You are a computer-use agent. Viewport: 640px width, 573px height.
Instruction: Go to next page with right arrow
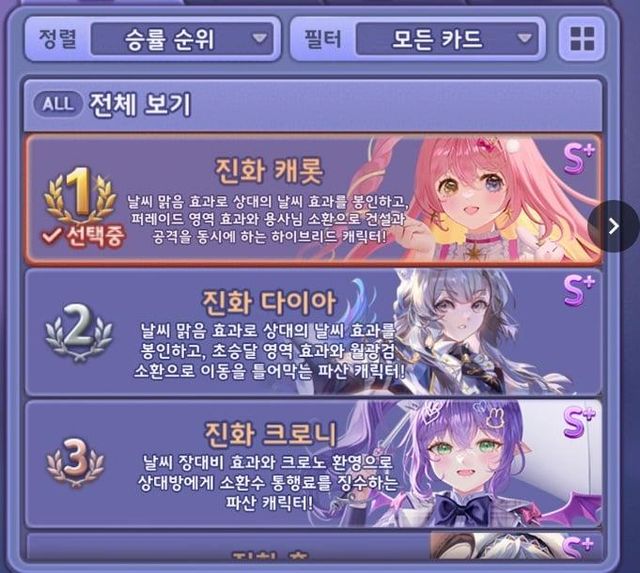pyautogui.click(x=613, y=226)
